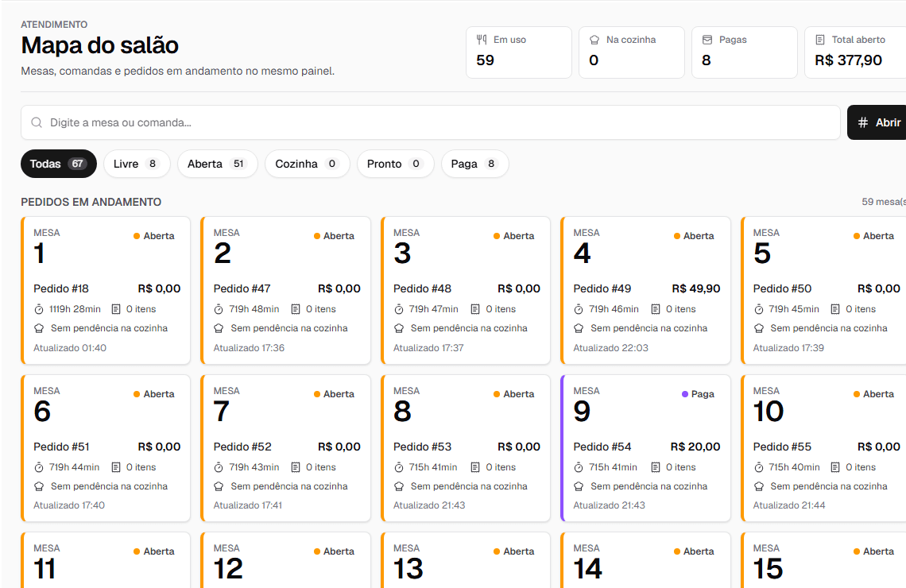The width and height of the screenshot is (906, 588).
Task: Filter tables by Paga status
Action: tap(474, 164)
